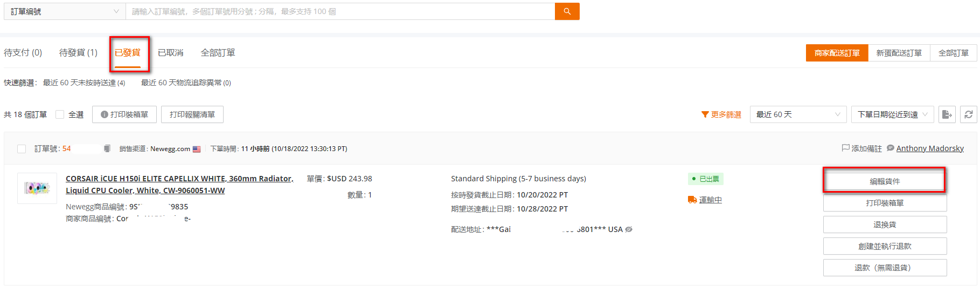The width and height of the screenshot is (980, 286).
Task: Tick the 全選 select-all checkbox
Action: pyautogui.click(x=60, y=114)
